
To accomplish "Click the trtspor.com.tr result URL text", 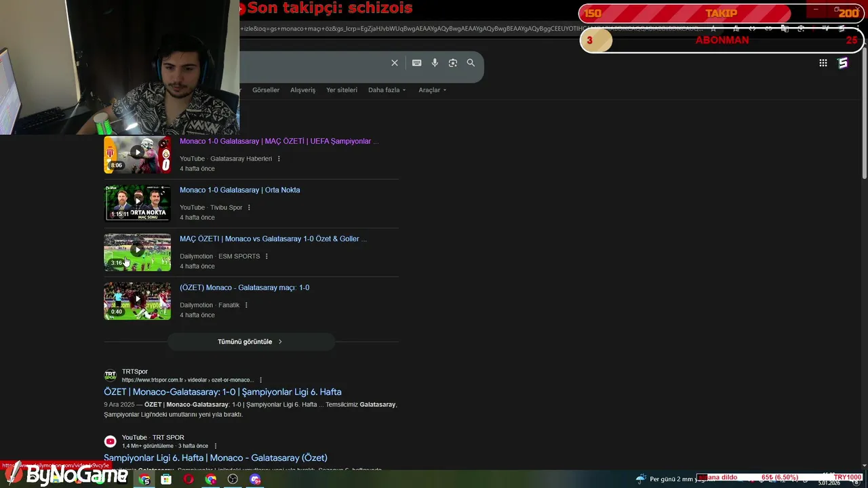I will pyautogui.click(x=187, y=380).
